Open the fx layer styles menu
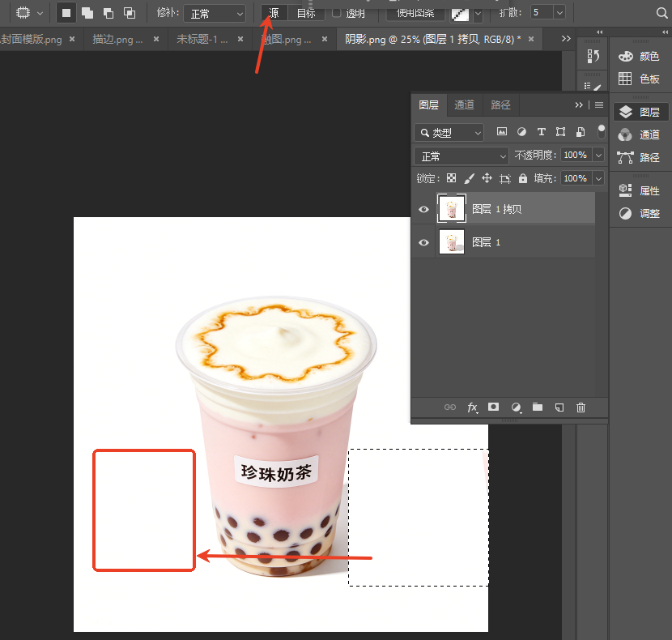Image resolution: width=672 pixels, height=640 pixels. pyautogui.click(x=472, y=407)
